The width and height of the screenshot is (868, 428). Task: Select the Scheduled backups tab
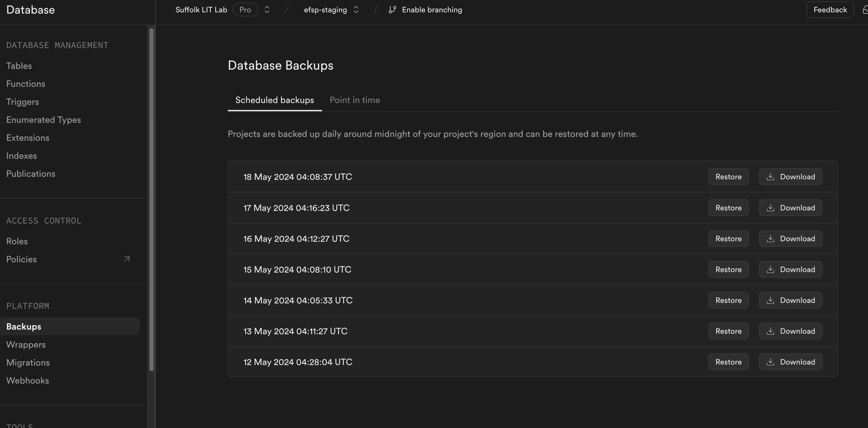tap(275, 100)
